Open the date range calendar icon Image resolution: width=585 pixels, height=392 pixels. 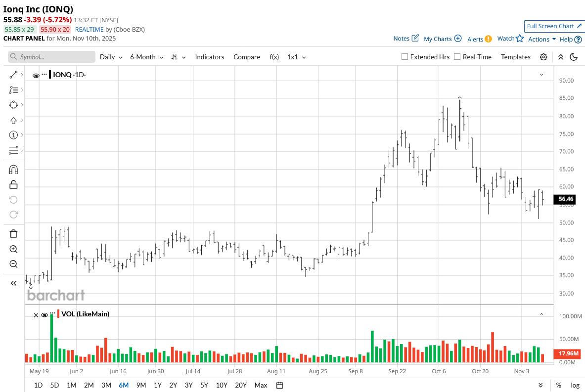(x=279, y=385)
